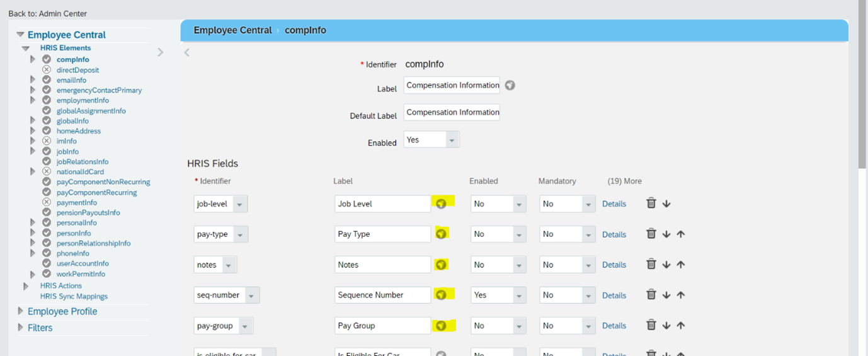
Task: Expand the Filters section
Action: (21, 328)
